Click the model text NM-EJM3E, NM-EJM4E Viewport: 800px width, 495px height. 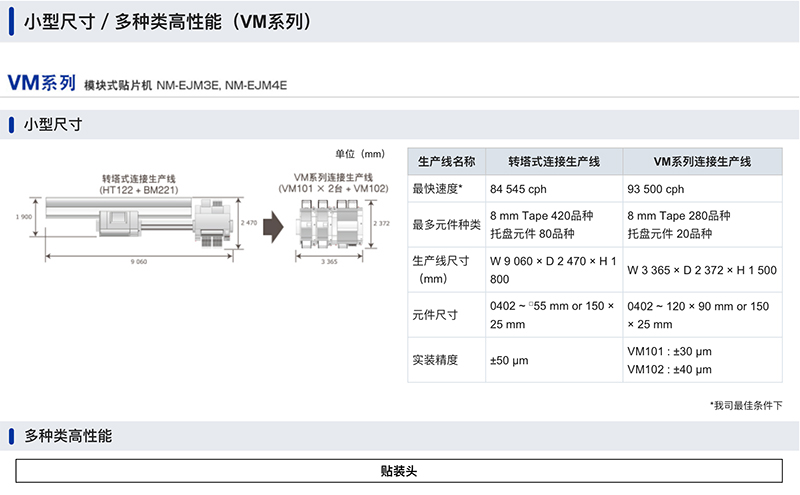(x=221, y=85)
